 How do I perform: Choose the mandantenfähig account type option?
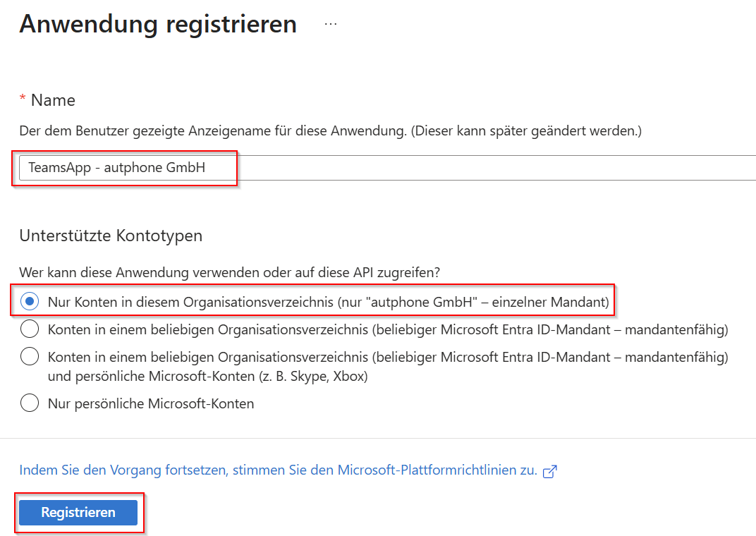pos(30,328)
